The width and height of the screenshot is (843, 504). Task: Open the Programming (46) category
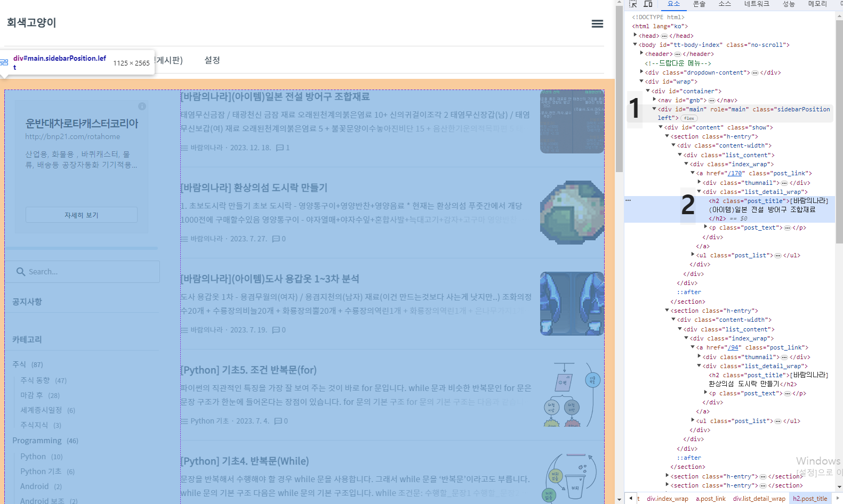pos(45,441)
